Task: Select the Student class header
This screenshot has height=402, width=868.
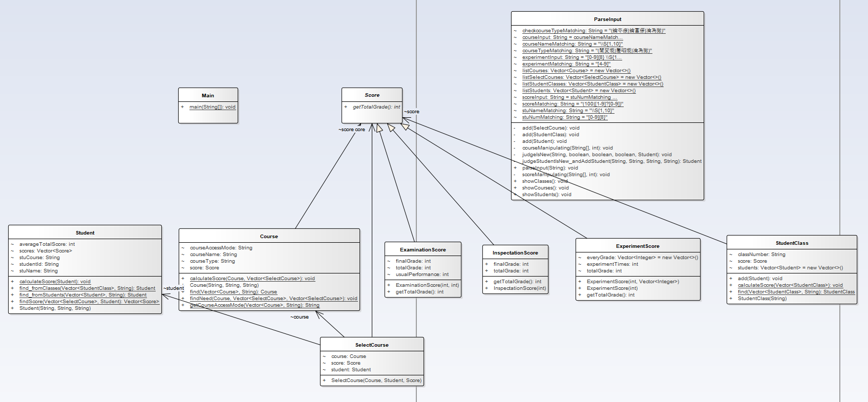Action: point(85,232)
